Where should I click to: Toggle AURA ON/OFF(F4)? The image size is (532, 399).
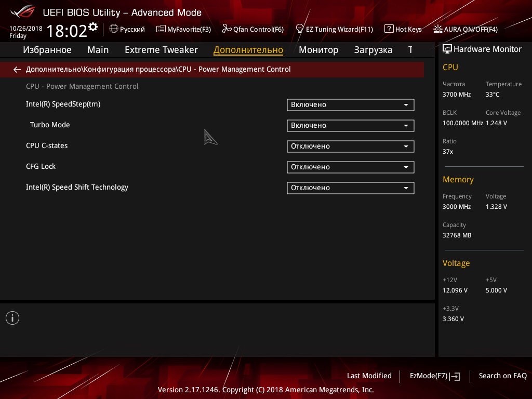[465, 29]
